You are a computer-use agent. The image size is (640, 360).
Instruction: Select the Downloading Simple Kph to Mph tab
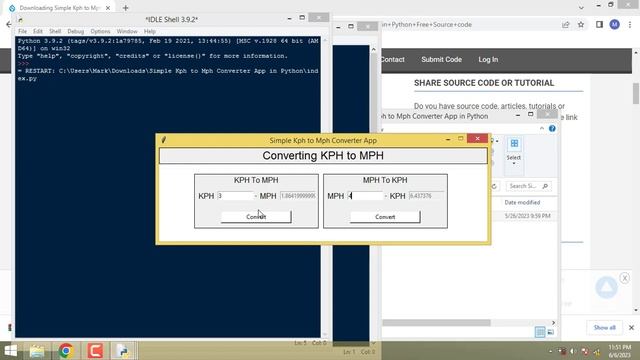click(60, 8)
